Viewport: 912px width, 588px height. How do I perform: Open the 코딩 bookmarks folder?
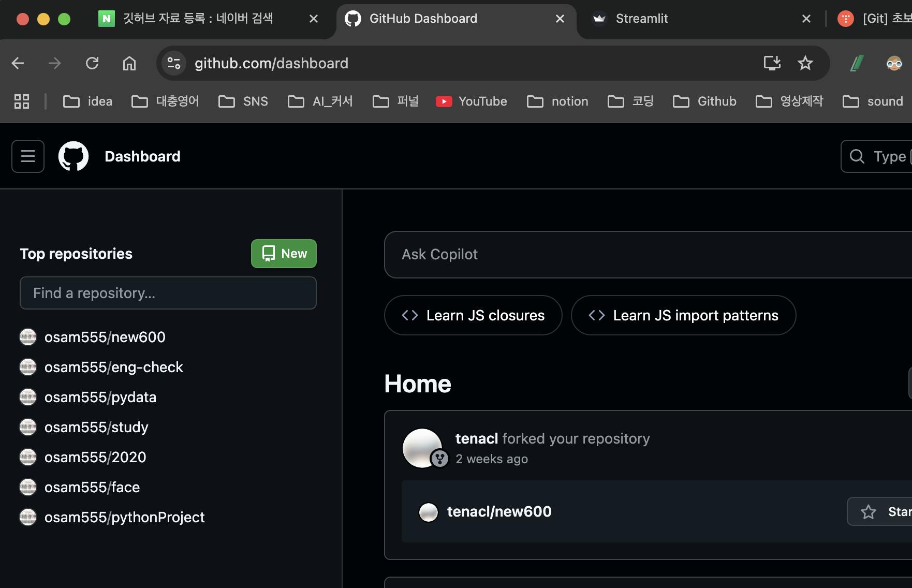click(x=630, y=101)
